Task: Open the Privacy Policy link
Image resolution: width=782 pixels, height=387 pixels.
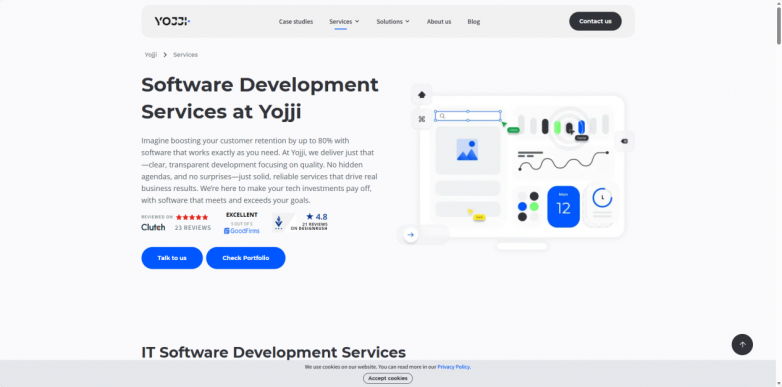Action: coord(453,367)
